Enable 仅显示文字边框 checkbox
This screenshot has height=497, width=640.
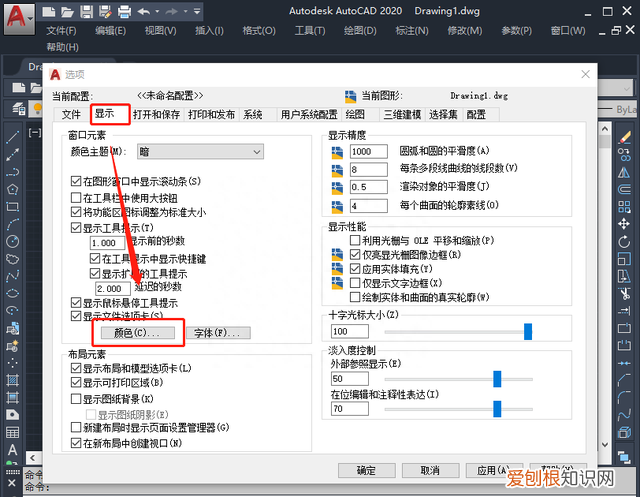pyautogui.click(x=355, y=283)
